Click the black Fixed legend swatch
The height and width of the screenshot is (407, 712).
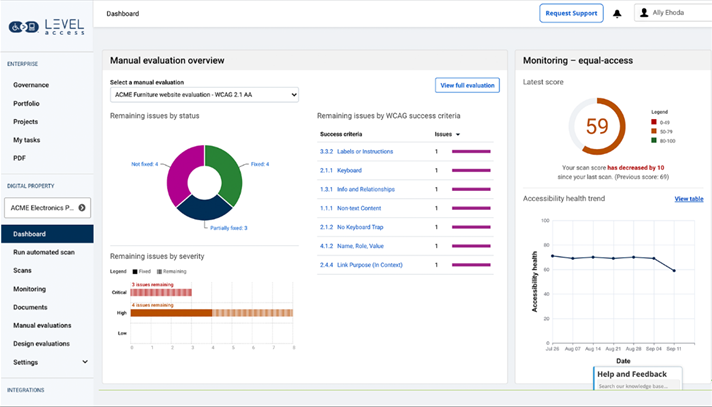[x=135, y=272]
